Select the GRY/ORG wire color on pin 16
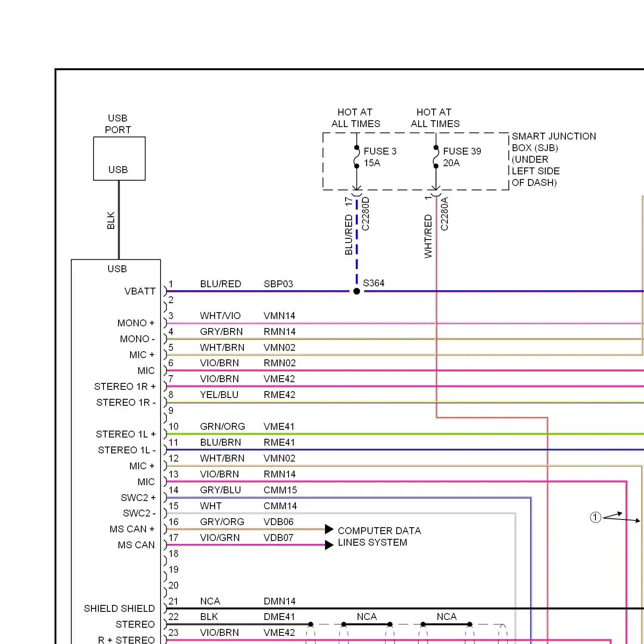This screenshot has height=644, width=644. click(222, 522)
